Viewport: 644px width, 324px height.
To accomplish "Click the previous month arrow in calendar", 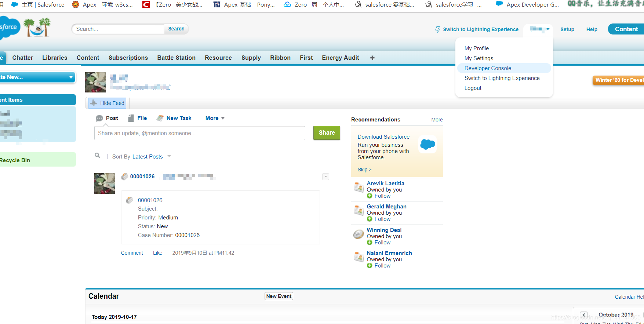I will tap(584, 315).
